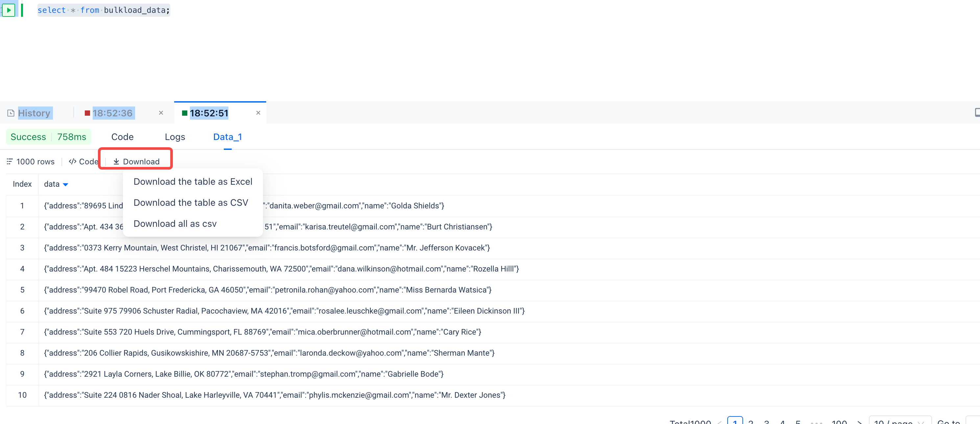
Task: Open the failed 18:52:36 run tab
Action: [x=112, y=113]
